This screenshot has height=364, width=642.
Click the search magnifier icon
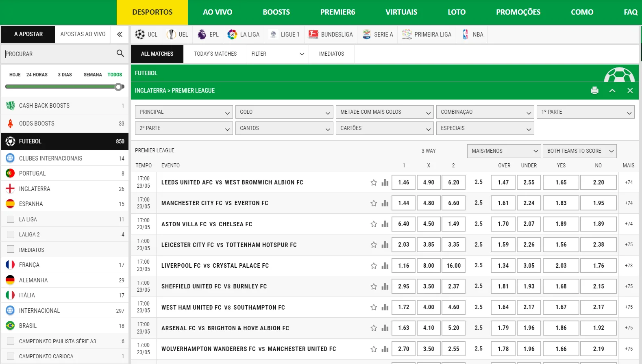pos(120,53)
